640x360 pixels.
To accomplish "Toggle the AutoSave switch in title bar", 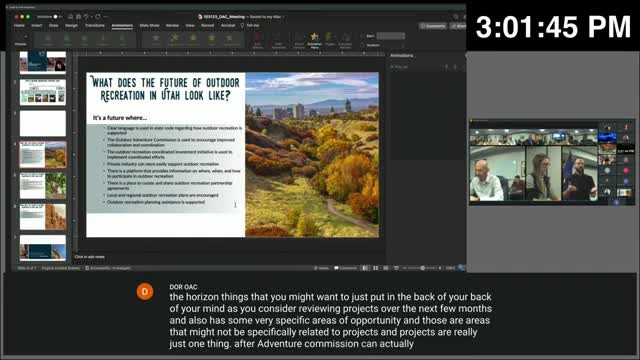I will 56,17.
